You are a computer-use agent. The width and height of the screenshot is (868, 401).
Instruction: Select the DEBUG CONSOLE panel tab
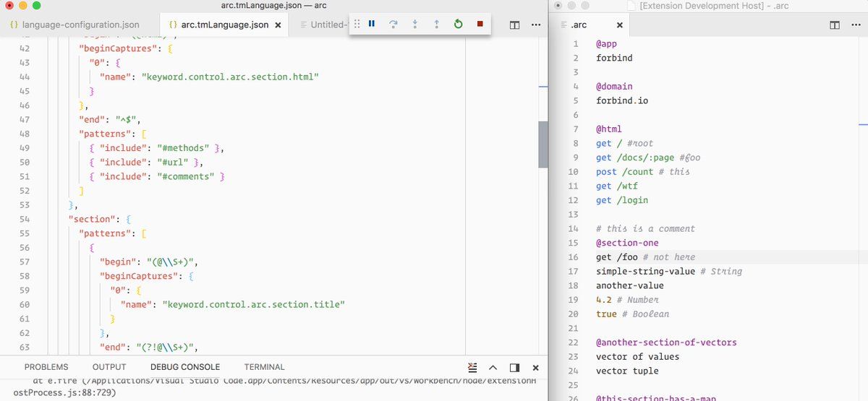(185, 367)
